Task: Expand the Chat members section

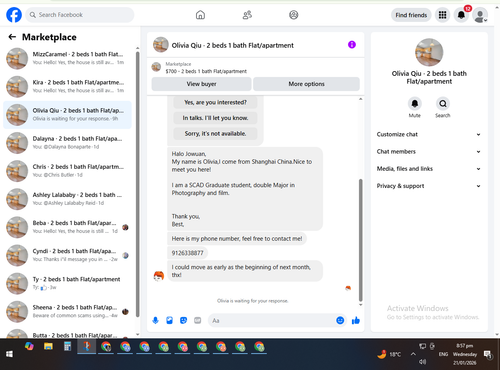Action: (x=429, y=152)
